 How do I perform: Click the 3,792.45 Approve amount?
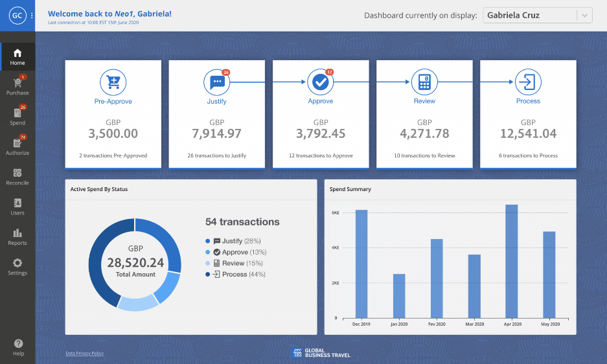click(x=321, y=133)
